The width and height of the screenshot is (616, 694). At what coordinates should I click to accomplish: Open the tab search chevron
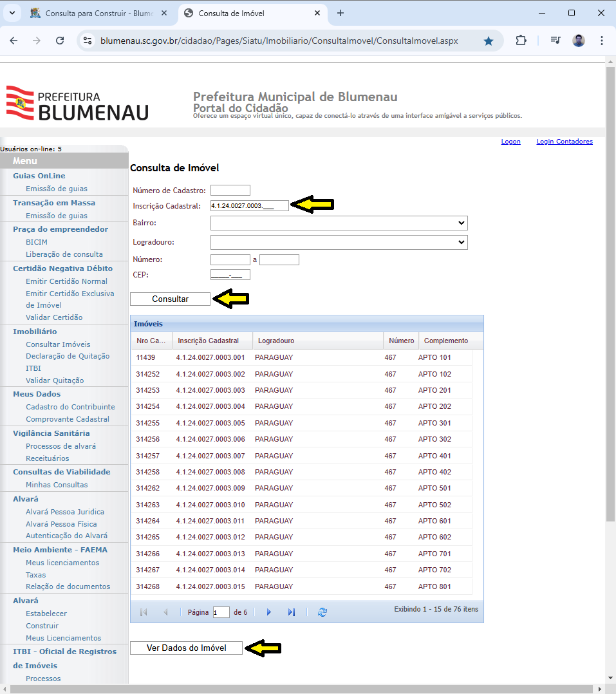pyautogui.click(x=12, y=13)
